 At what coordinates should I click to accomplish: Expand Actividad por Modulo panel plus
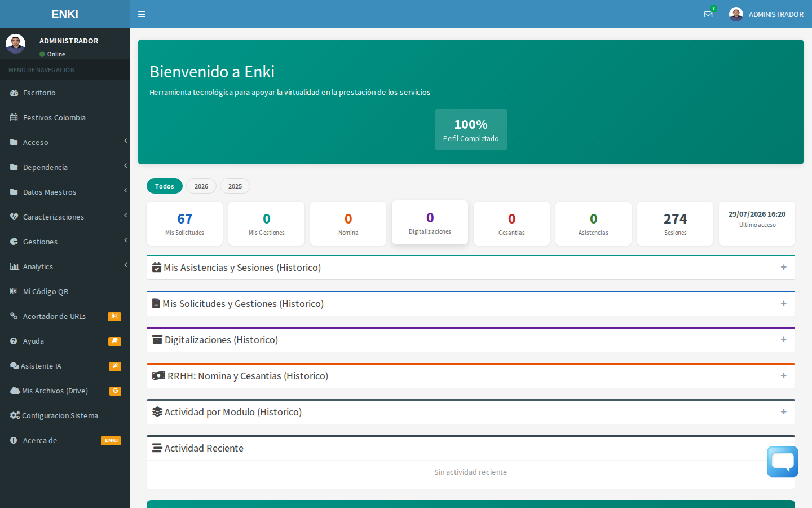click(x=783, y=412)
